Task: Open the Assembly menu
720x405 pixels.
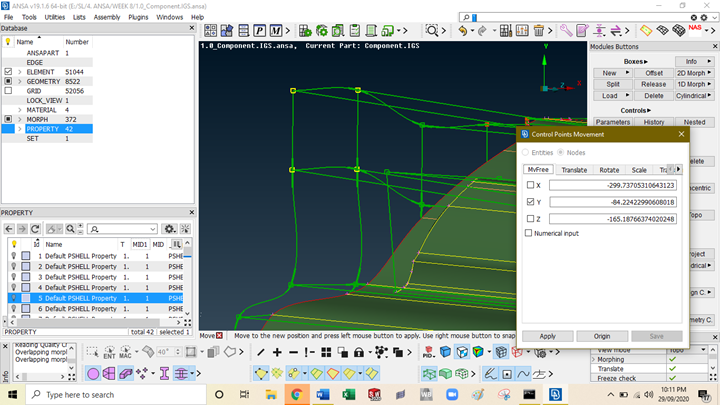Action: click(107, 17)
